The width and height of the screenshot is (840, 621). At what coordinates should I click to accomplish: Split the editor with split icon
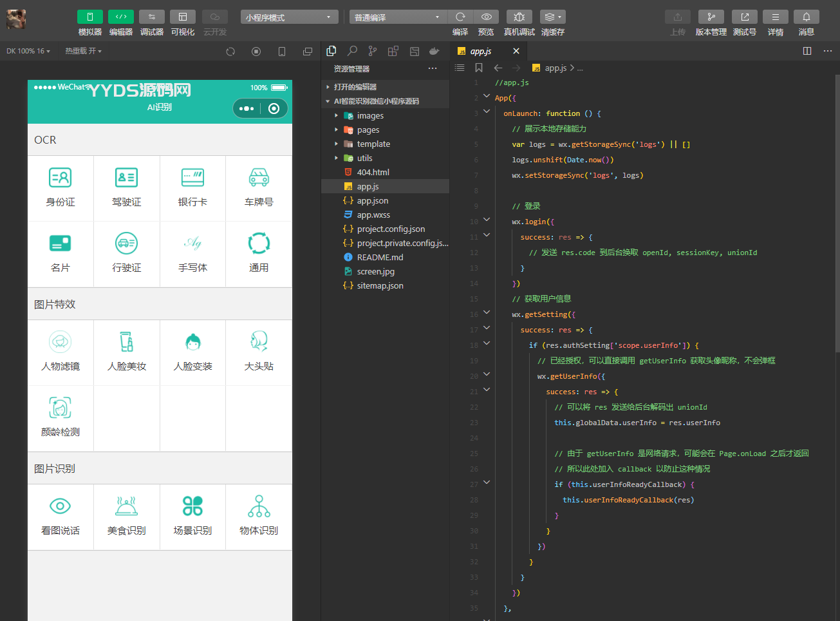[x=807, y=51]
